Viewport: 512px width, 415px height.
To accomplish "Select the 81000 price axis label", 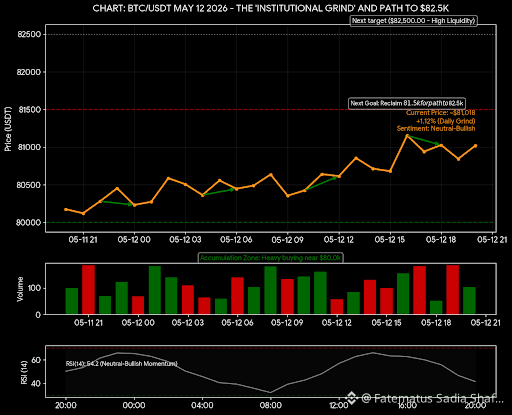I will coord(29,147).
